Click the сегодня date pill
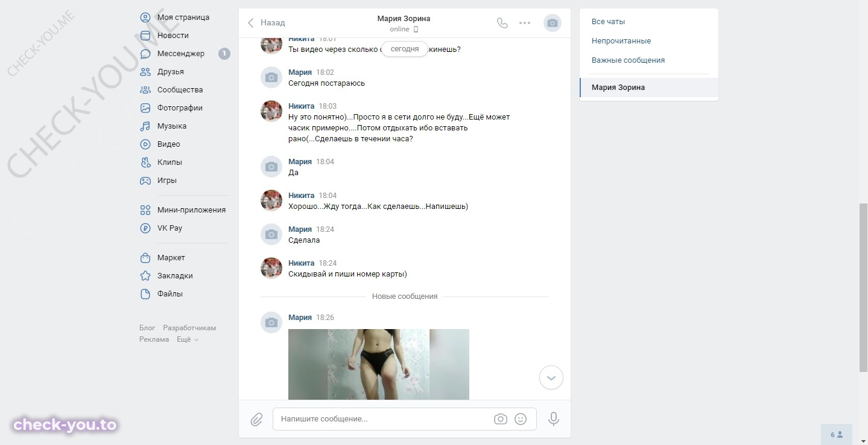The image size is (868, 445). (405, 50)
